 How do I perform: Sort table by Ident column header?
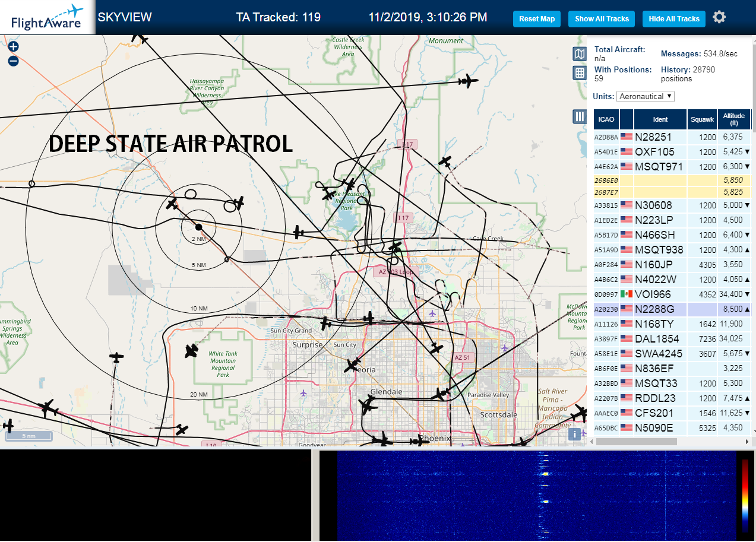pyautogui.click(x=660, y=119)
